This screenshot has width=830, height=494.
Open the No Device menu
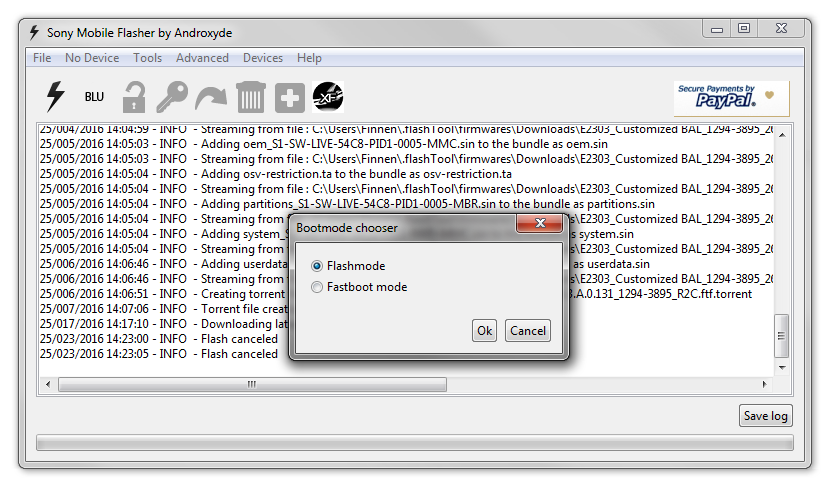(x=92, y=58)
